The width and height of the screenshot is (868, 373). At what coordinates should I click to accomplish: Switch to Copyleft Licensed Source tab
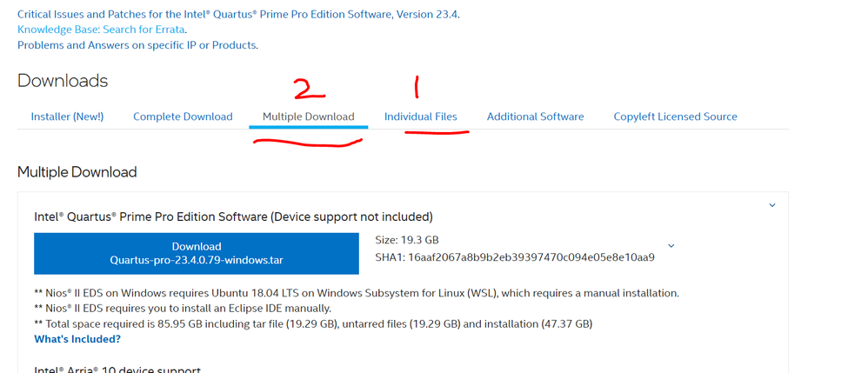click(675, 117)
